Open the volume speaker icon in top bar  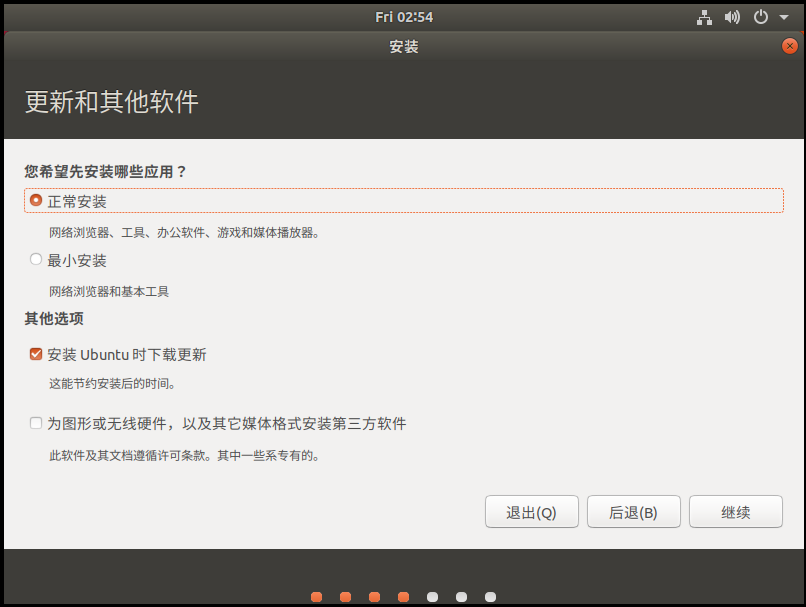[732, 17]
